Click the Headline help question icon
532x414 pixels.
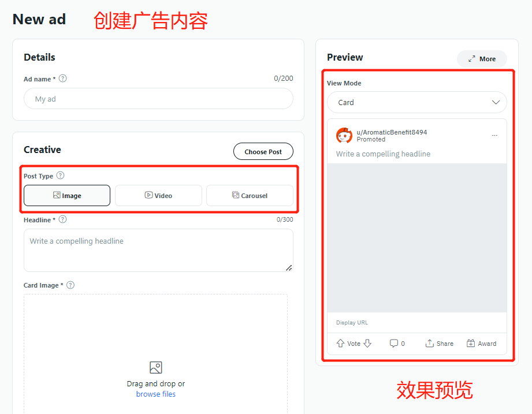pos(63,219)
